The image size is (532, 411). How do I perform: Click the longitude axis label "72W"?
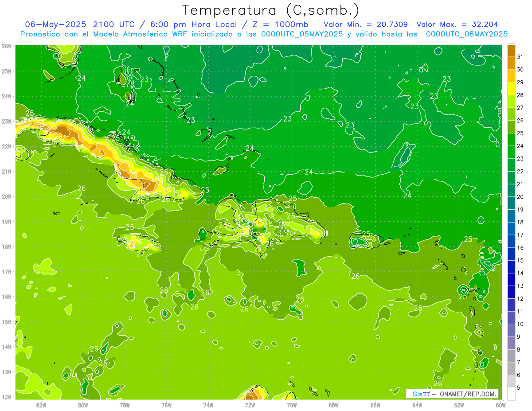pos(250,405)
